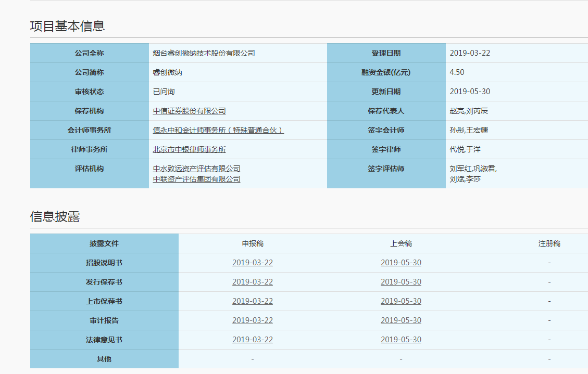This screenshot has height=374, width=588.
Task: Open the 发行保荐书 申报稿 date link
Action: coord(253,282)
